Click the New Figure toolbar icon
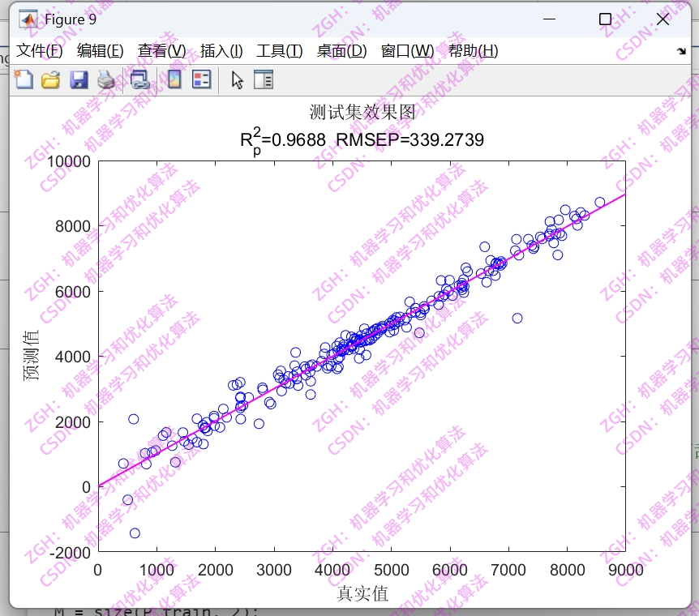Screen dimensions: 699x616 click(x=24, y=79)
